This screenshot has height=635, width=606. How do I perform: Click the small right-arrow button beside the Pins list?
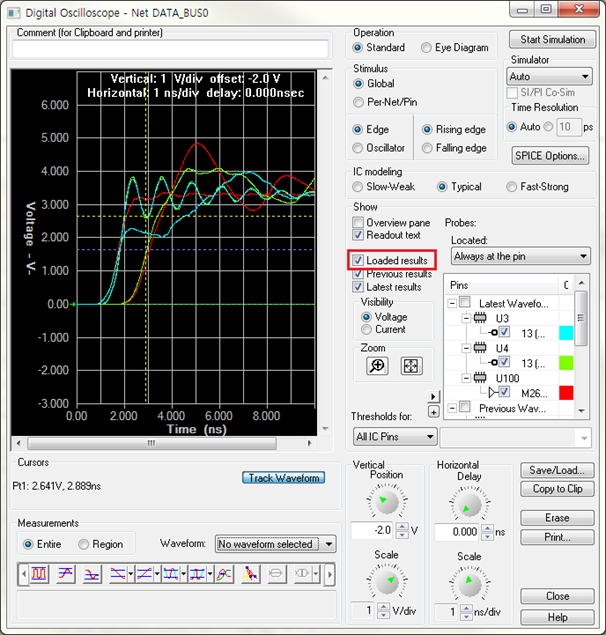pos(433,396)
